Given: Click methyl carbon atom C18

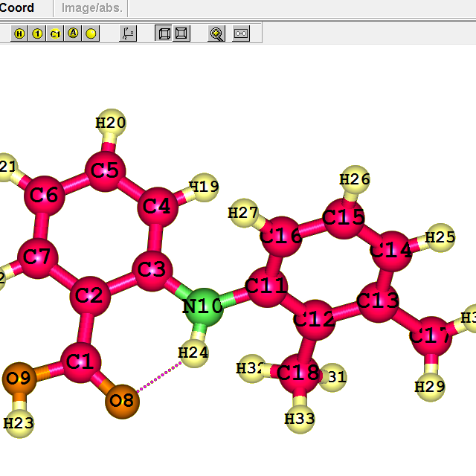Looking at the screenshot, I should [x=300, y=373].
